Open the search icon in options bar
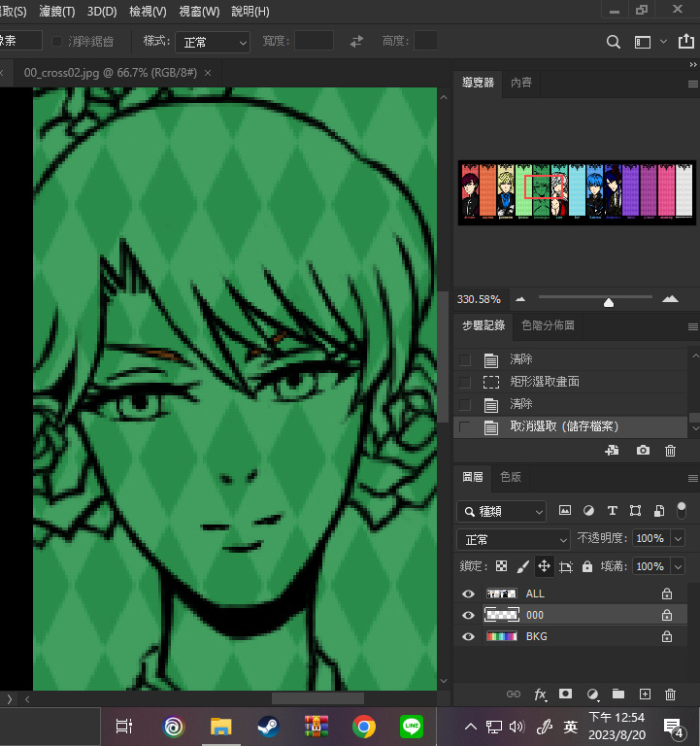The width and height of the screenshot is (700, 746). point(613,43)
